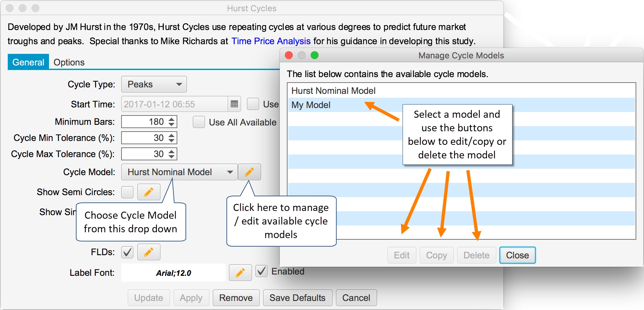Click the Minimum Bars value field

[144, 122]
